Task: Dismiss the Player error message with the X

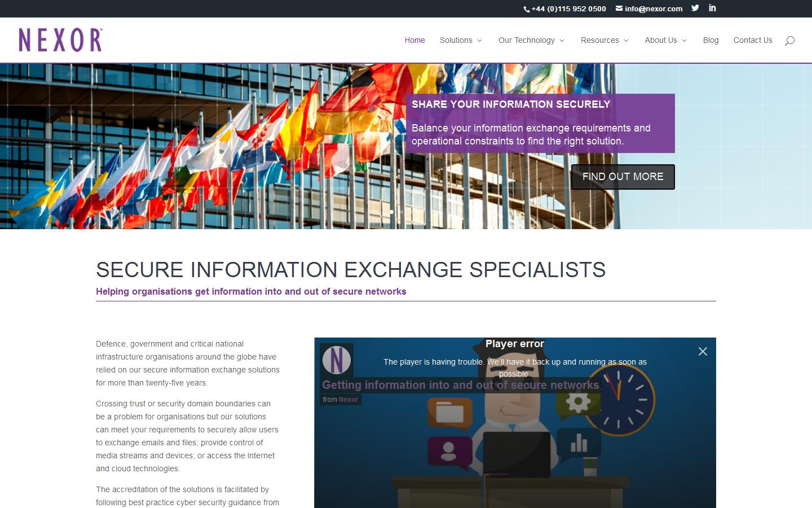Action: [703, 351]
